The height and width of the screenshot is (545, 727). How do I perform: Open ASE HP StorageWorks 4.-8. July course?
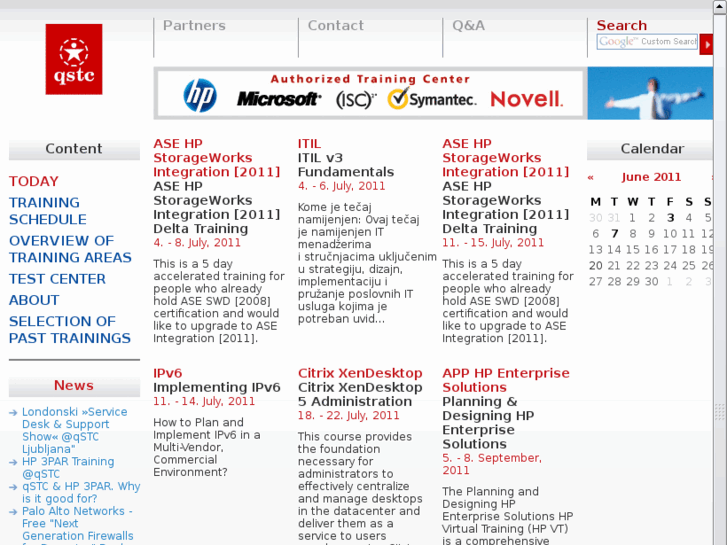pos(217,207)
